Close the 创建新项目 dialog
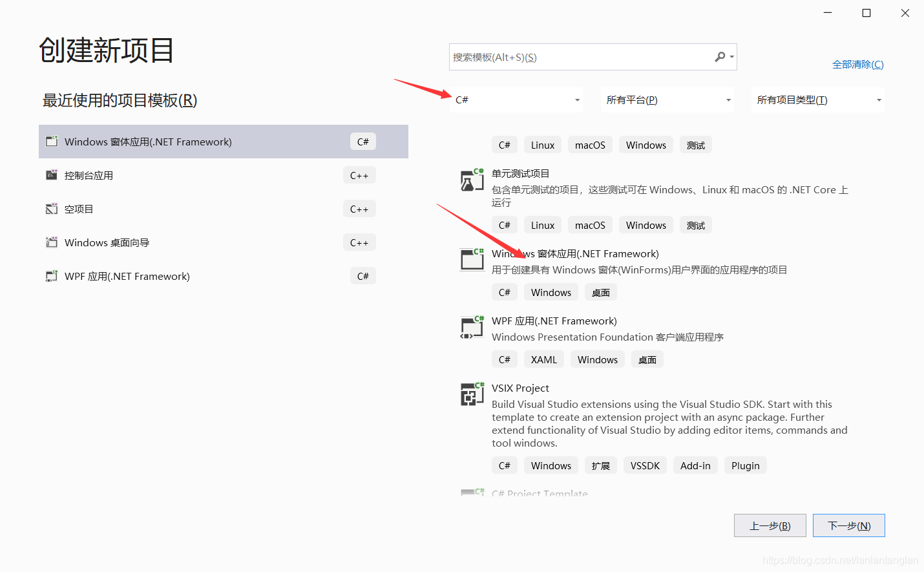Screen dimensions: 924x572 pyautogui.click(x=905, y=13)
